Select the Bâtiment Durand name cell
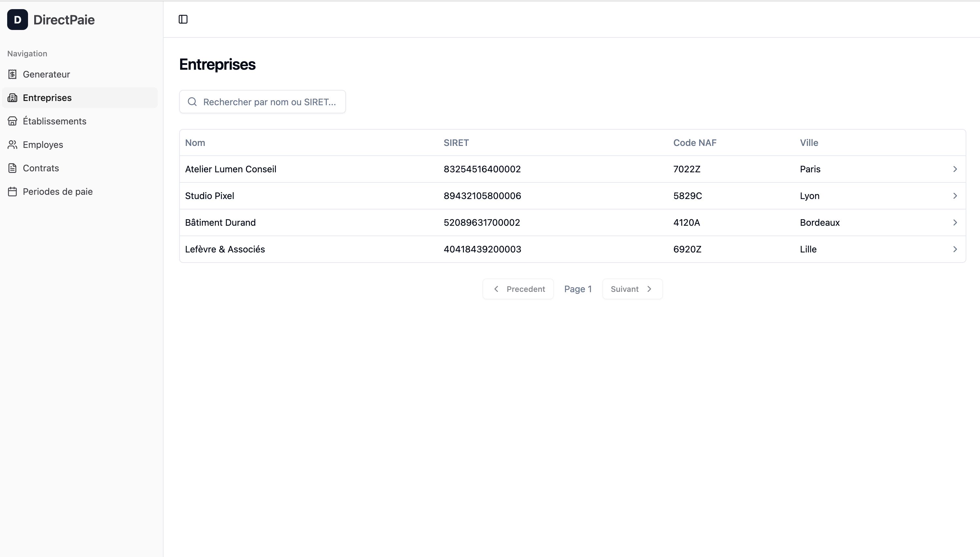The image size is (980, 557). 220,223
